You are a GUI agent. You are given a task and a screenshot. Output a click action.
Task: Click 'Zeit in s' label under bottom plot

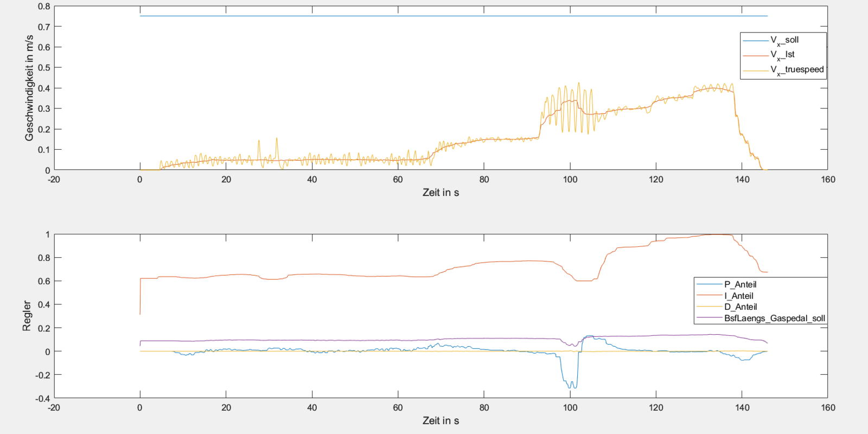[441, 420]
